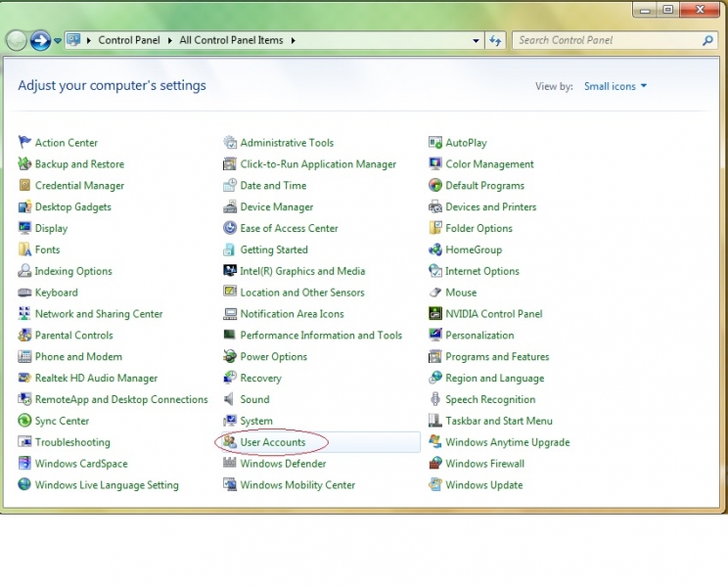Click in the Search Control Panel field
Image resolution: width=728 pixels, height=587 pixels.
[x=605, y=41]
